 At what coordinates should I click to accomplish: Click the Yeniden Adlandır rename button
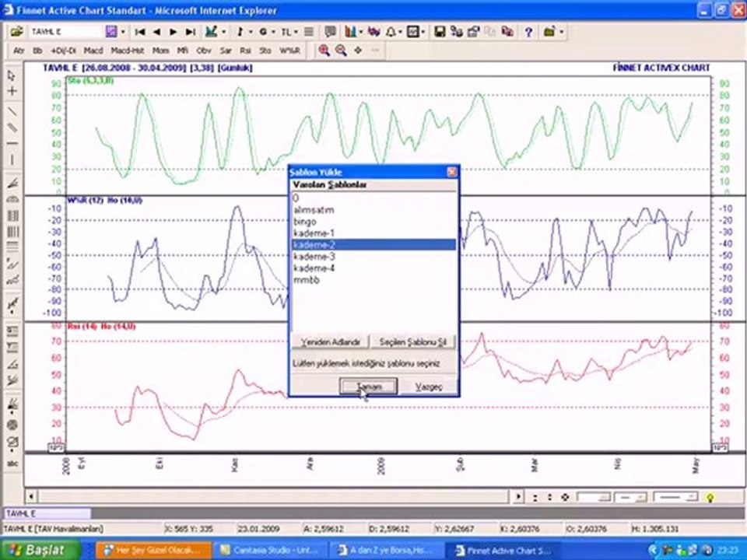[x=331, y=342]
